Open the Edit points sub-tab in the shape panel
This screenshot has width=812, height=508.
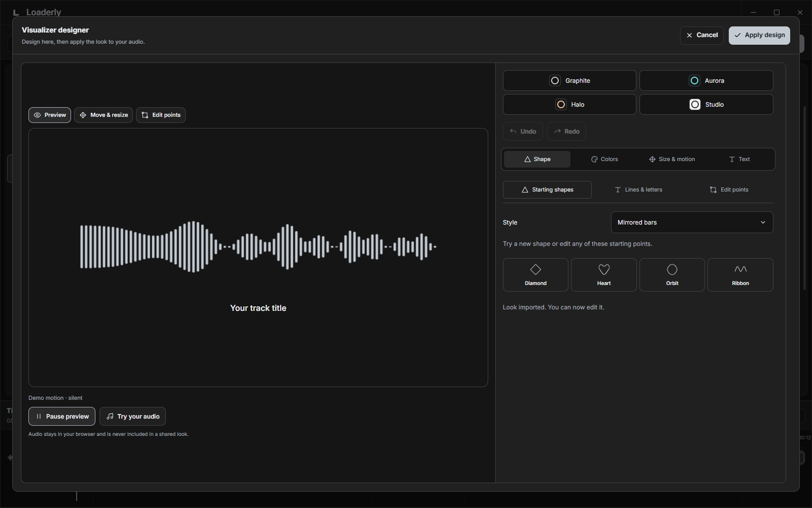click(x=729, y=190)
